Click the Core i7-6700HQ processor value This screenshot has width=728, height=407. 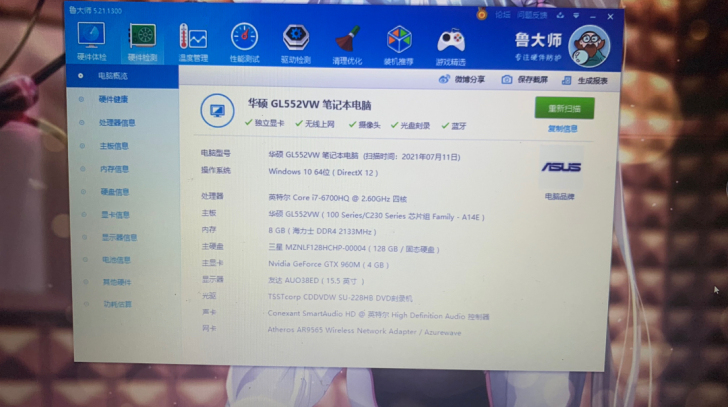(338, 198)
